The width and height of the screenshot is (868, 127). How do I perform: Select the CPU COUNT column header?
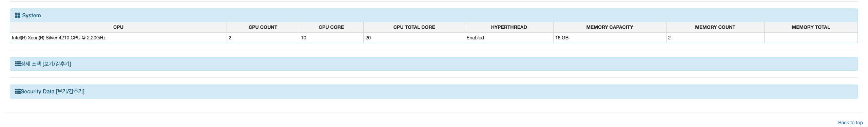click(263, 27)
